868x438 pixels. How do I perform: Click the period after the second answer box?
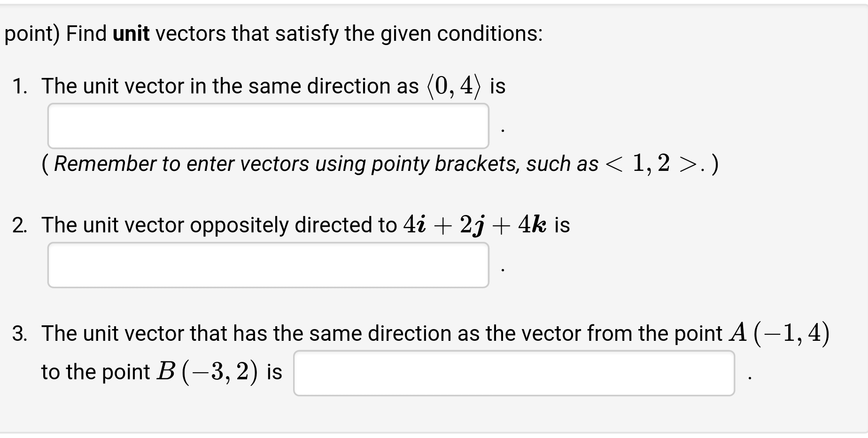(x=504, y=269)
